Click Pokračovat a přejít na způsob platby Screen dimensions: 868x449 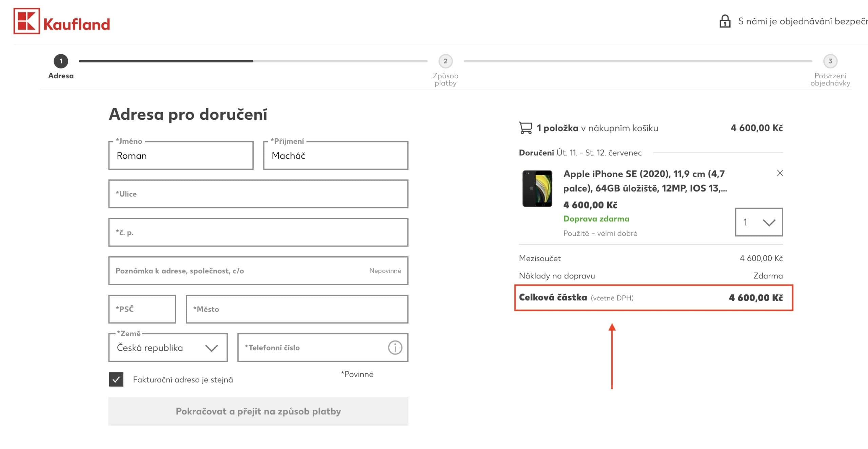258,411
